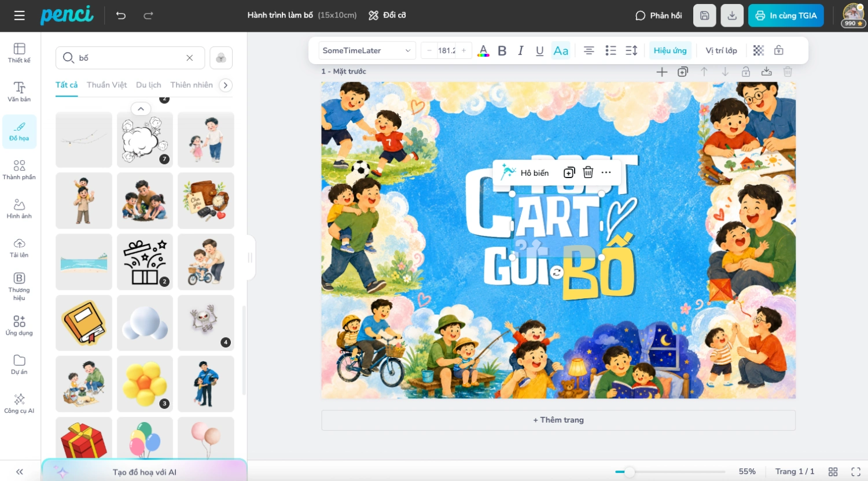Image resolution: width=868 pixels, height=481 pixels.
Task: Collapse the graphics group with up chevron
Action: point(141,109)
